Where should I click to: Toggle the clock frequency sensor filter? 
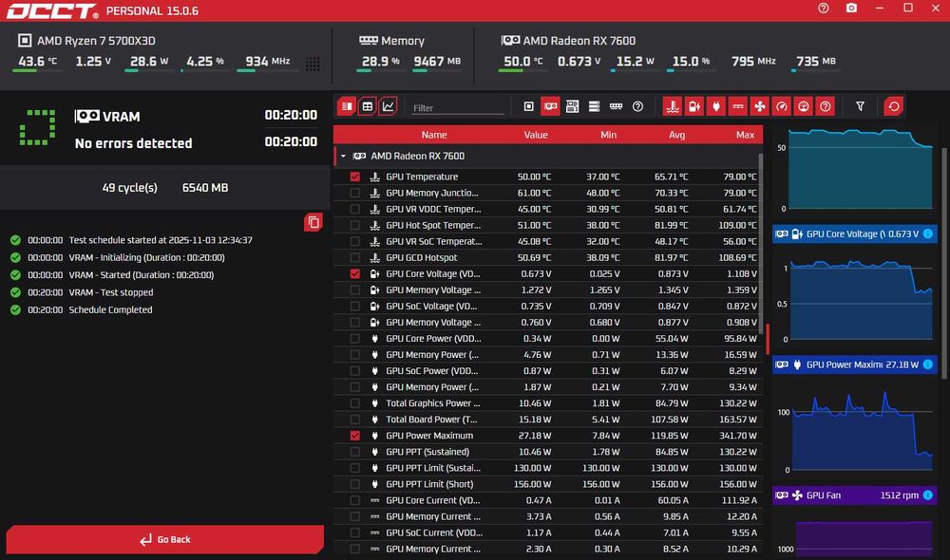[782, 106]
